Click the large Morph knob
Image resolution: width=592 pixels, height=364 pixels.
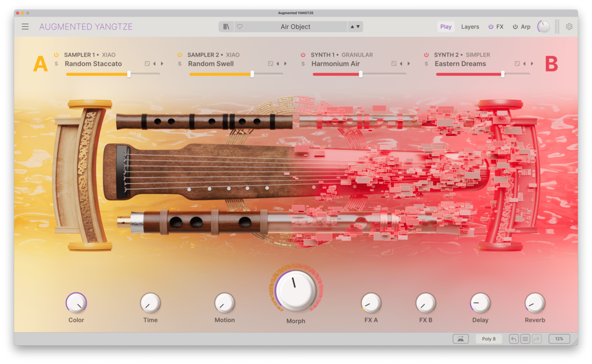pos(295,291)
